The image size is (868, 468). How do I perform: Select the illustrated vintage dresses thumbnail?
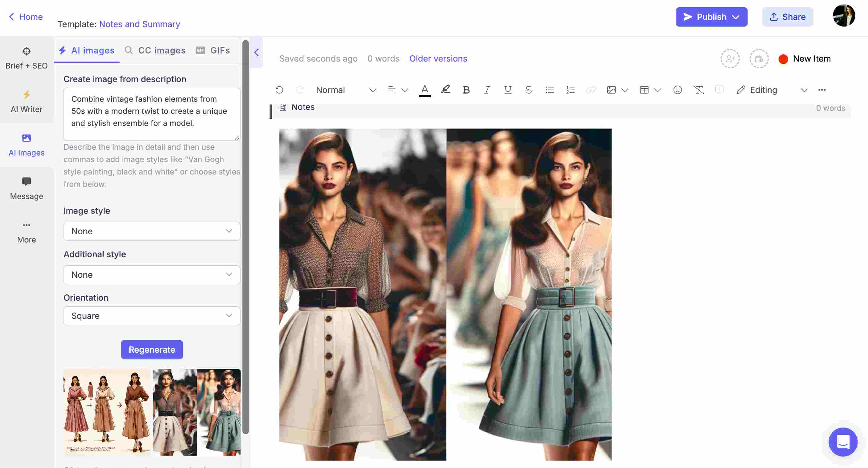[107, 412]
